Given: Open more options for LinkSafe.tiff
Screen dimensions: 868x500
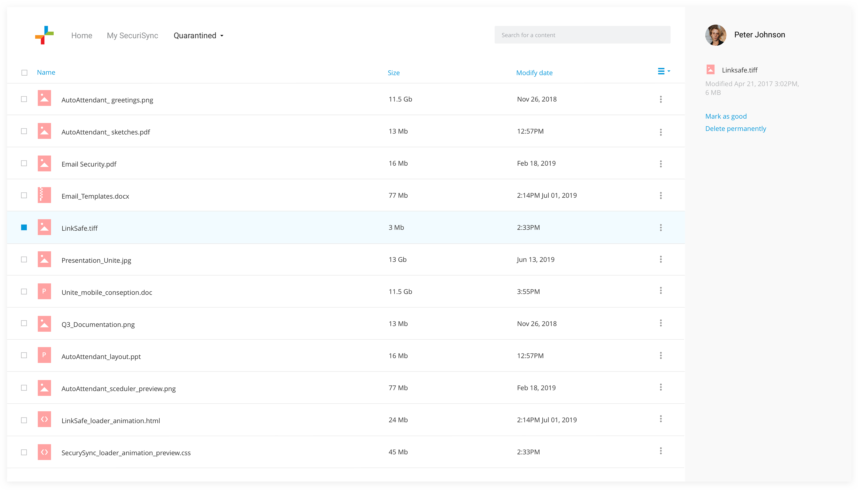Looking at the screenshot, I should [660, 227].
